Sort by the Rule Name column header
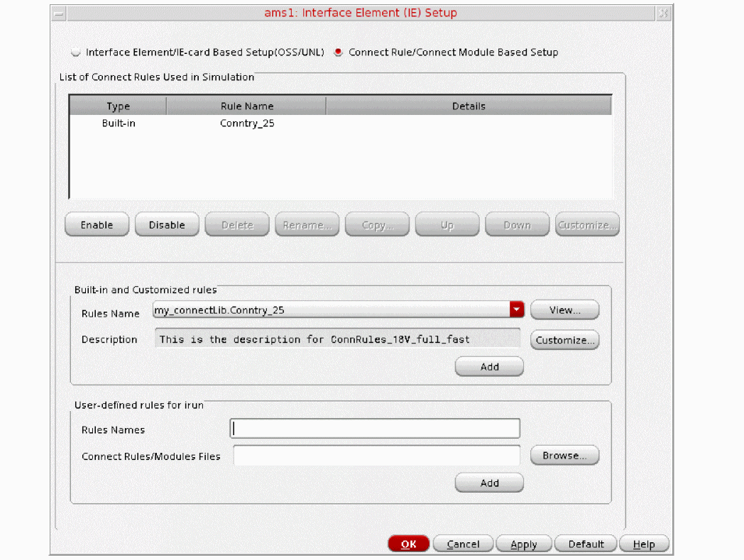The image size is (744, 560). [246, 106]
